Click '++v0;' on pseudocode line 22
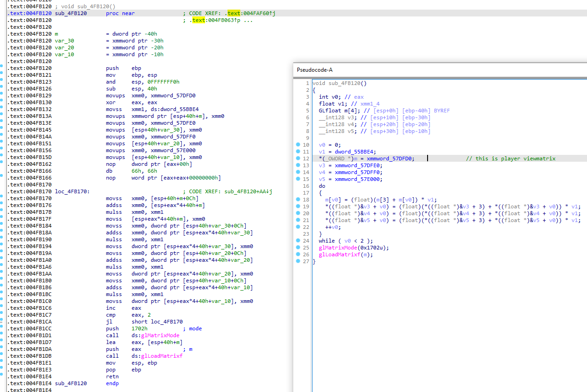 [333, 227]
